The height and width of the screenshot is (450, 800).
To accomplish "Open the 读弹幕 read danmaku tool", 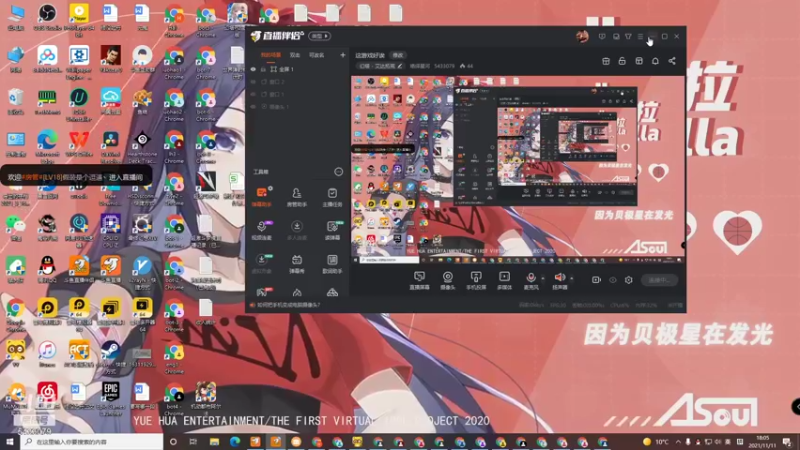I will pos(332,230).
